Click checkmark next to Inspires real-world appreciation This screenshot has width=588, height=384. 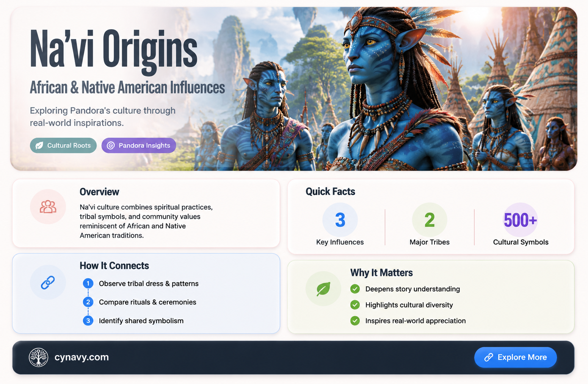(x=355, y=321)
